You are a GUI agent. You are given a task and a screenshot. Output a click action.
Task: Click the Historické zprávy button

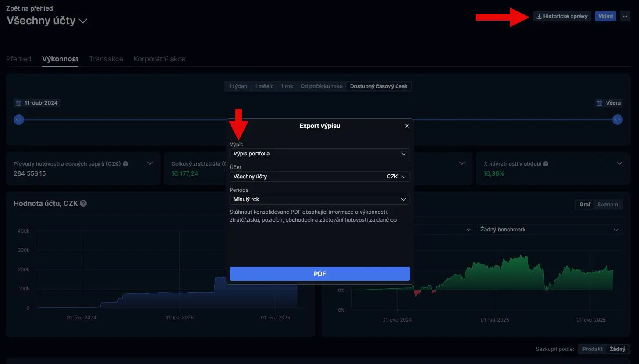pyautogui.click(x=562, y=16)
